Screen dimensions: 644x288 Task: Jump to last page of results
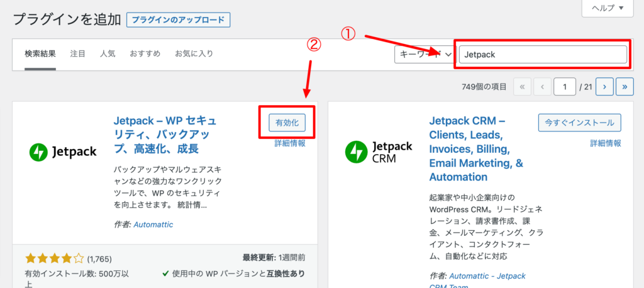click(x=625, y=87)
